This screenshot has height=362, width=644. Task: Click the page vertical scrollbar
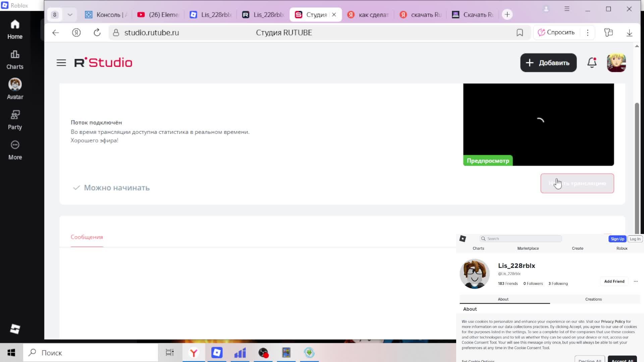coord(637,168)
